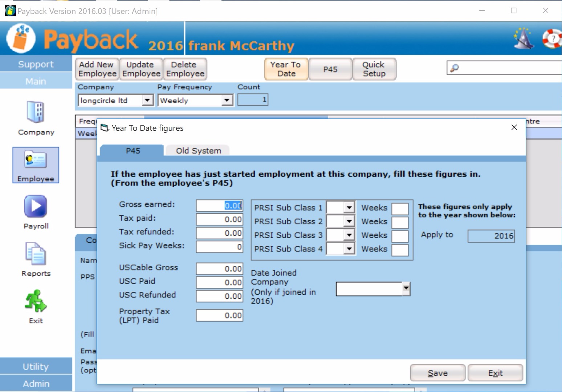Open the wizard hat icon

pos(524,38)
